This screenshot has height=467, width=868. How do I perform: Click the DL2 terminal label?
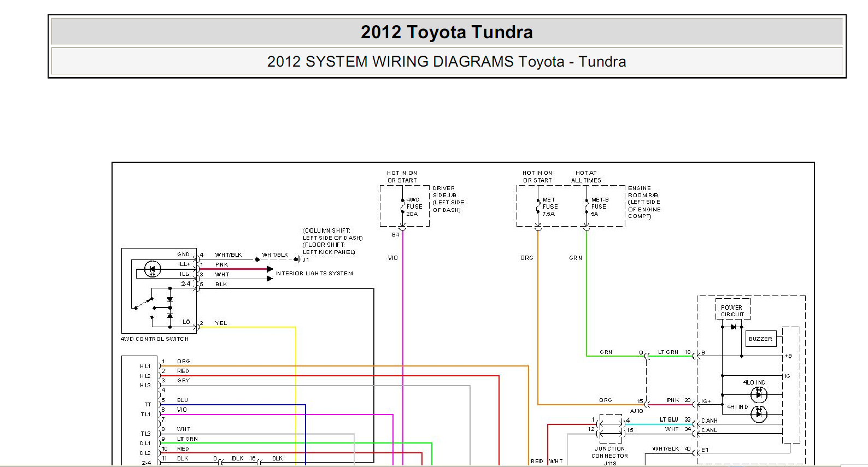tap(145, 453)
